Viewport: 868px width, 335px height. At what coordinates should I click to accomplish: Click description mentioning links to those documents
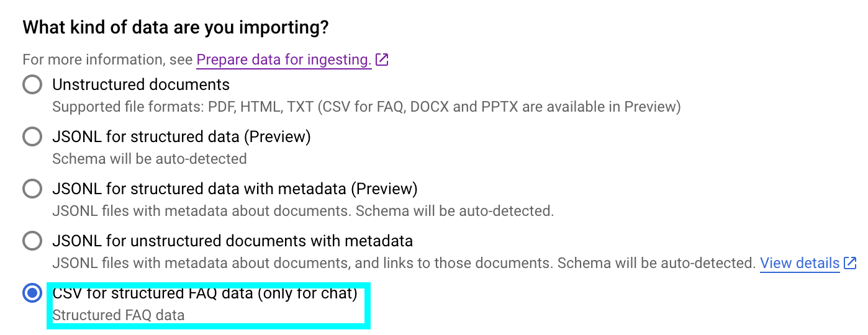tap(404, 263)
